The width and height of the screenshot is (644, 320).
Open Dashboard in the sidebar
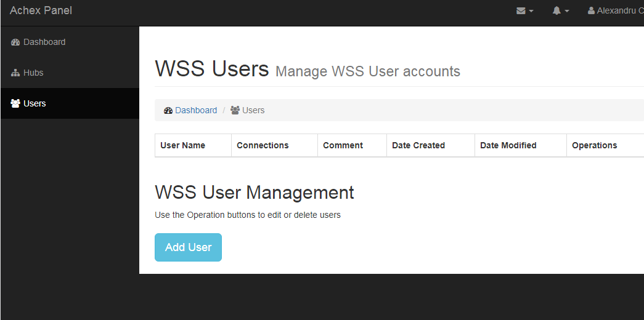(x=70, y=42)
